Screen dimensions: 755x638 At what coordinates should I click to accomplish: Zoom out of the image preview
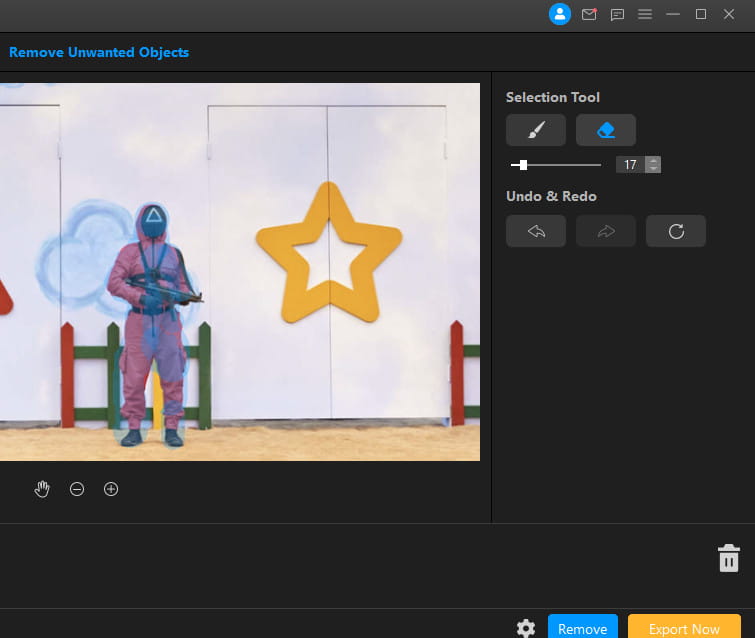(x=77, y=489)
